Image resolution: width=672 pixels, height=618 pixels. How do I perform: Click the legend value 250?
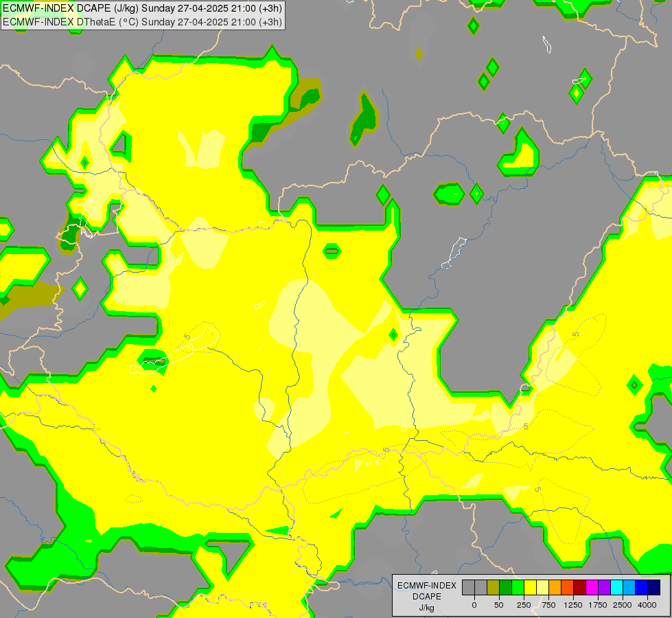click(524, 605)
